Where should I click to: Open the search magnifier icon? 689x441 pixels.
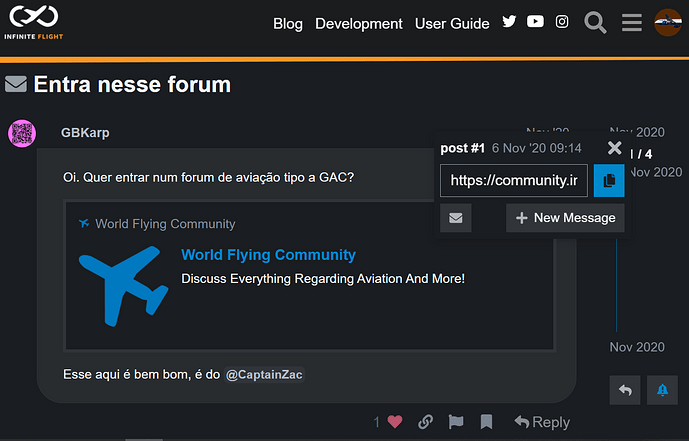tap(595, 22)
